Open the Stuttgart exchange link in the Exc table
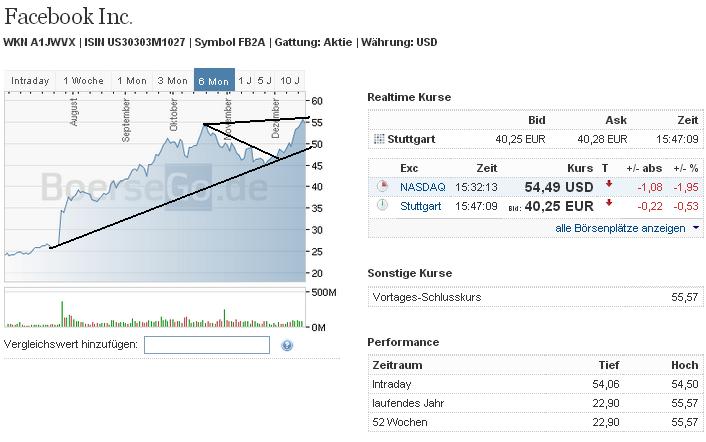 [422, 206]
